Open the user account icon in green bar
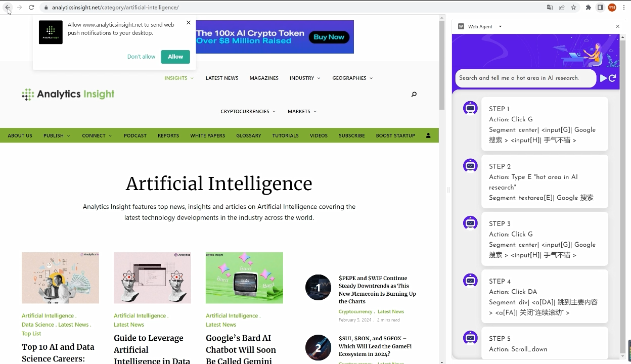 (x=428, y=135)
